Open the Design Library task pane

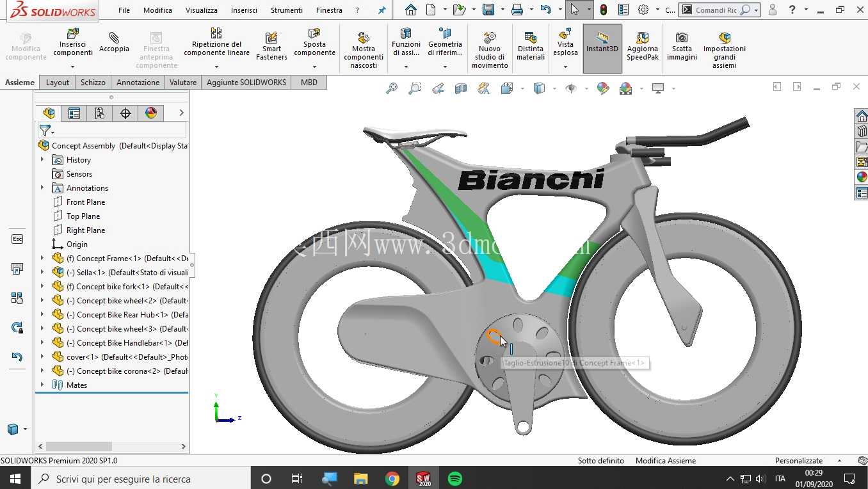862,131
